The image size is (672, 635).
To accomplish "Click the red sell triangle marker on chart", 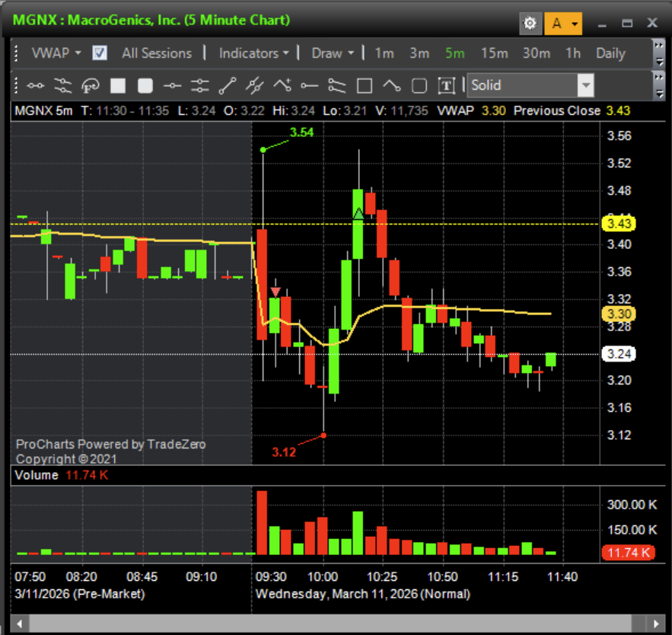I will (x=275, y=292).
